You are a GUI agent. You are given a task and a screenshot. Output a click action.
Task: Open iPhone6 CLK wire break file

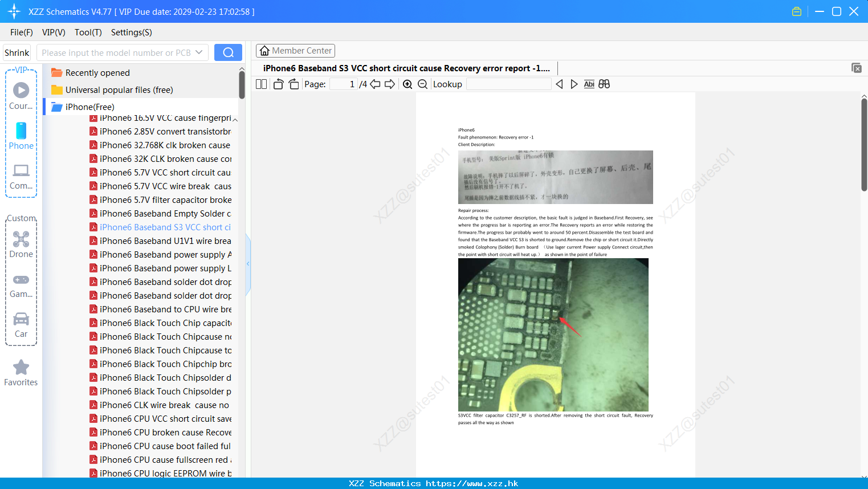point(160,405)
